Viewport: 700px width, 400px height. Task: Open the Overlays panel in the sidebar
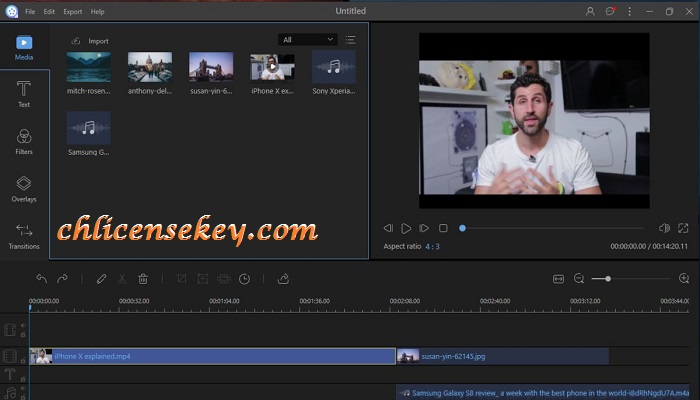(24, 189)
